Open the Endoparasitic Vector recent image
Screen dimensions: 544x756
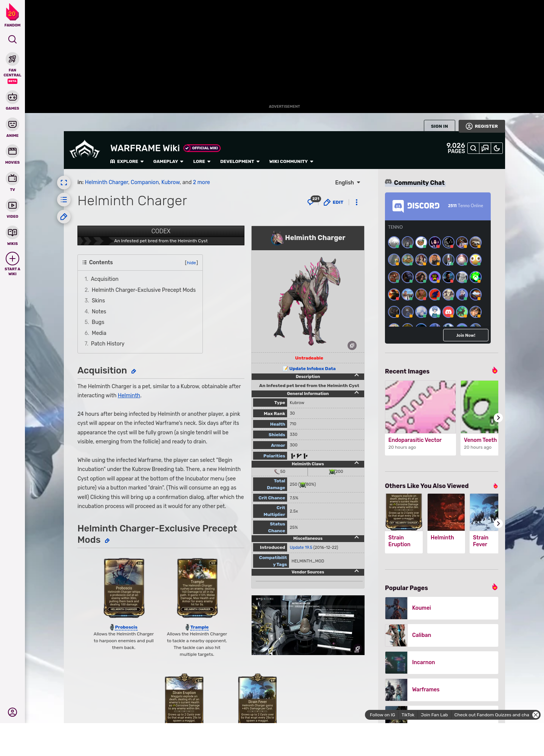[420, 418]
